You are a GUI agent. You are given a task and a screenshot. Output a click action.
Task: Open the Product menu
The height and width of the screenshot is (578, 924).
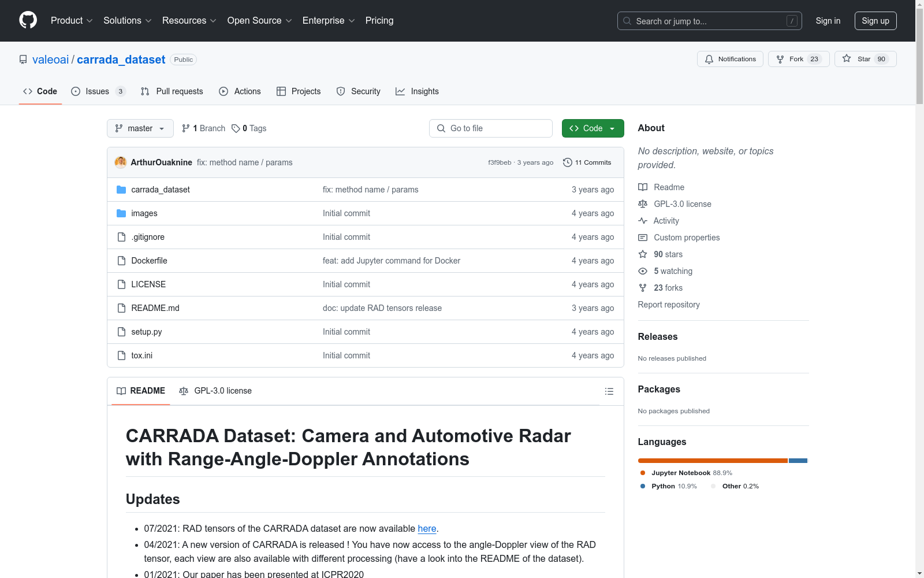(x=72, y=21)
